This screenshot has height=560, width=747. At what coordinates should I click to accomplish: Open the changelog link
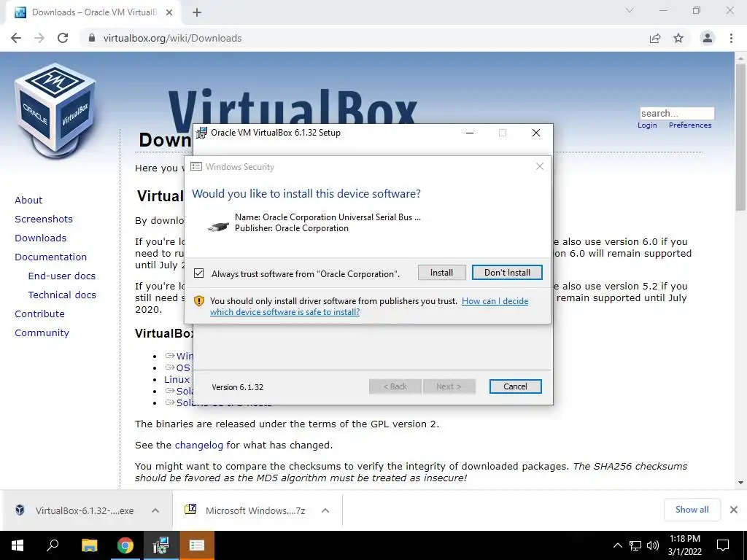point(198,446)
